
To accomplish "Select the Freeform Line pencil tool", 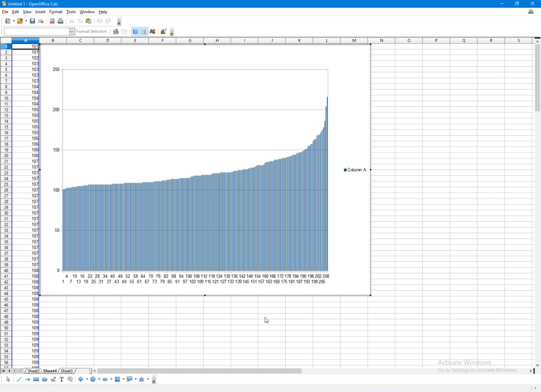I will 53,379.
